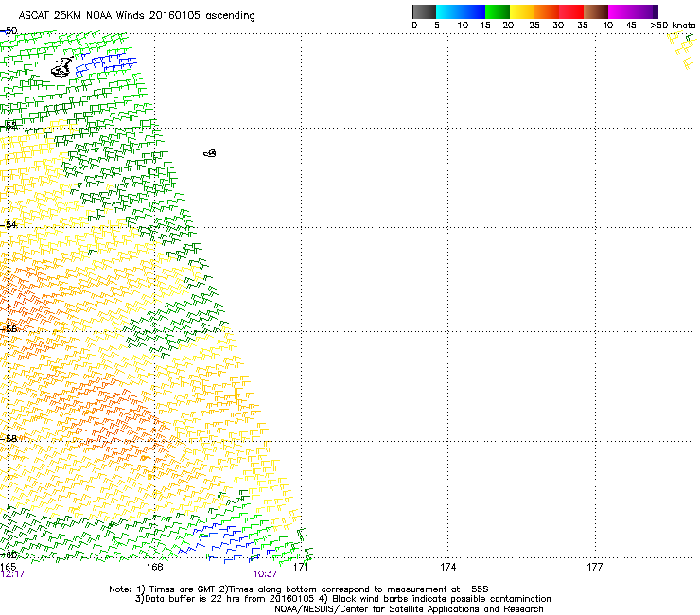
Task: Click the red 30-35 knots legend segment
Action: [571, 11]
